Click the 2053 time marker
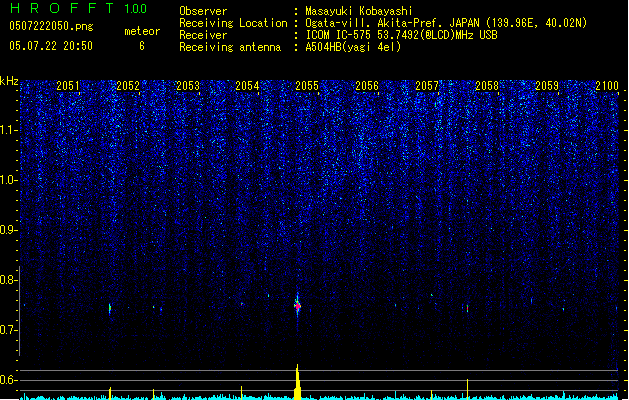This screenshot has height=400, width=629. pos(188,85)
